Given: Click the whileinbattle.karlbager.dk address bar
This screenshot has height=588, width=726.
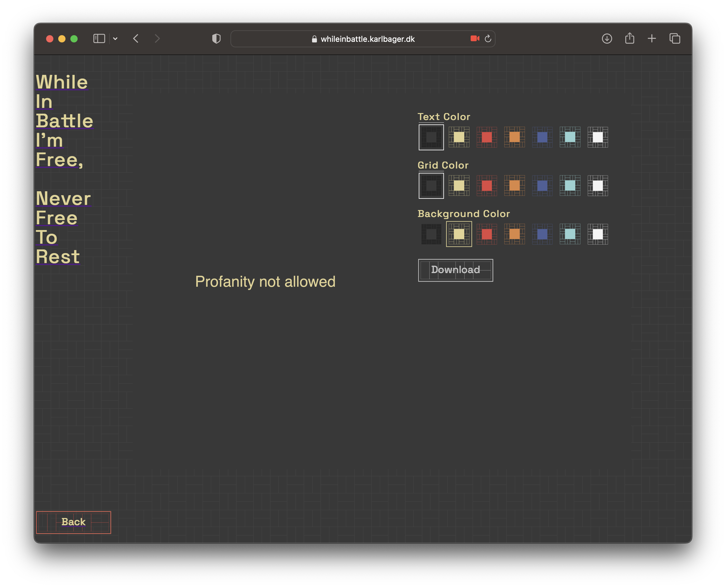Looking at the screenshot, I should tap(368, 39).
